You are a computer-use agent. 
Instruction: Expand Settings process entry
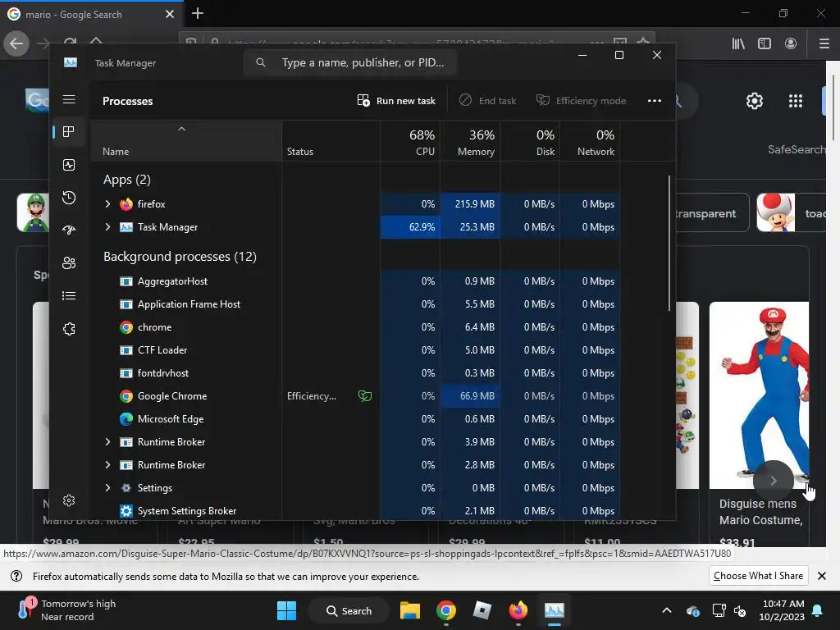pyautogui.click(x=107, y=488)
